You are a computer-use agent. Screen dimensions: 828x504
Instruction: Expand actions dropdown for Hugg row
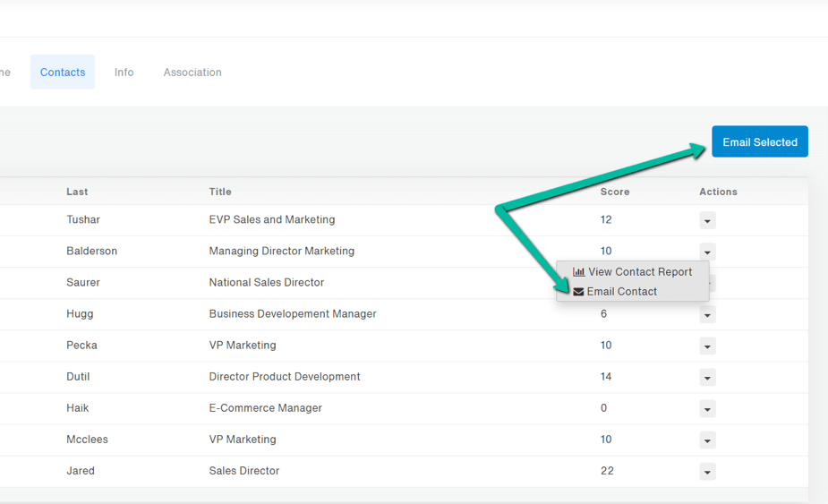click(x=707, y=315)
